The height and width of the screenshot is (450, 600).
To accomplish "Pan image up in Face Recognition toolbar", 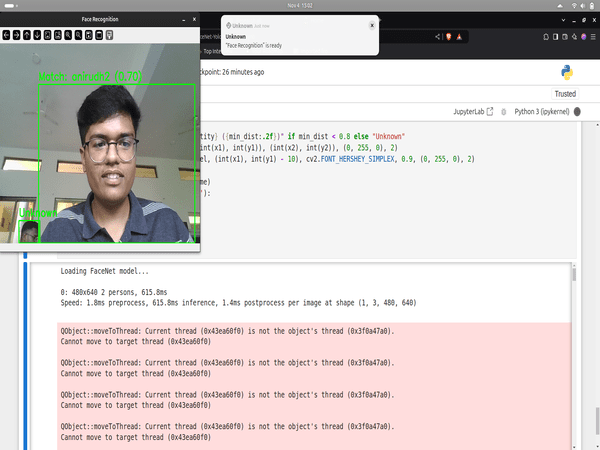I will (x=27, y=35).
